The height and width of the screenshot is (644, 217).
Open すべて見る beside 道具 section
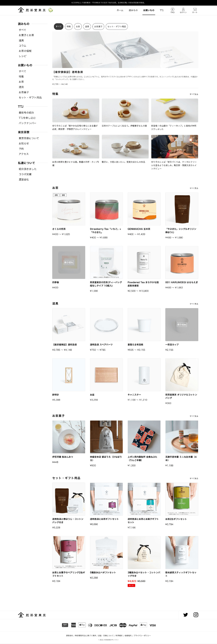pos(194,304)
